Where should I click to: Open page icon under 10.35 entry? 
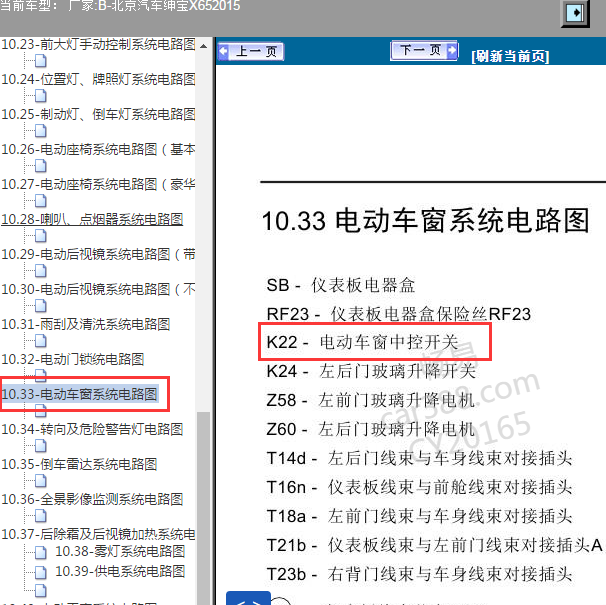(x=41, y=481)
